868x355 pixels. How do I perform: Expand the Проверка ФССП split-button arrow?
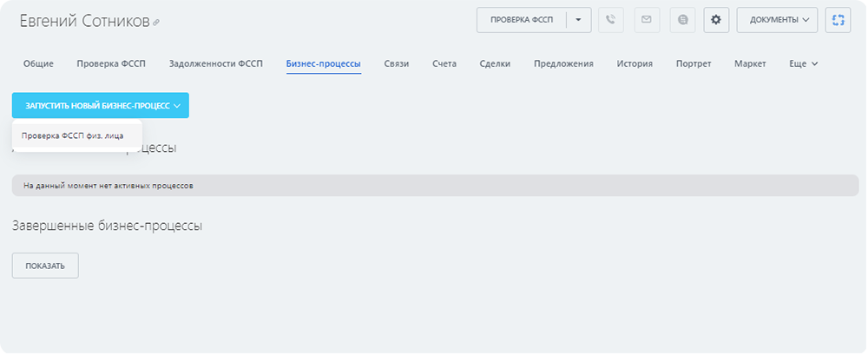coord(578,20)
